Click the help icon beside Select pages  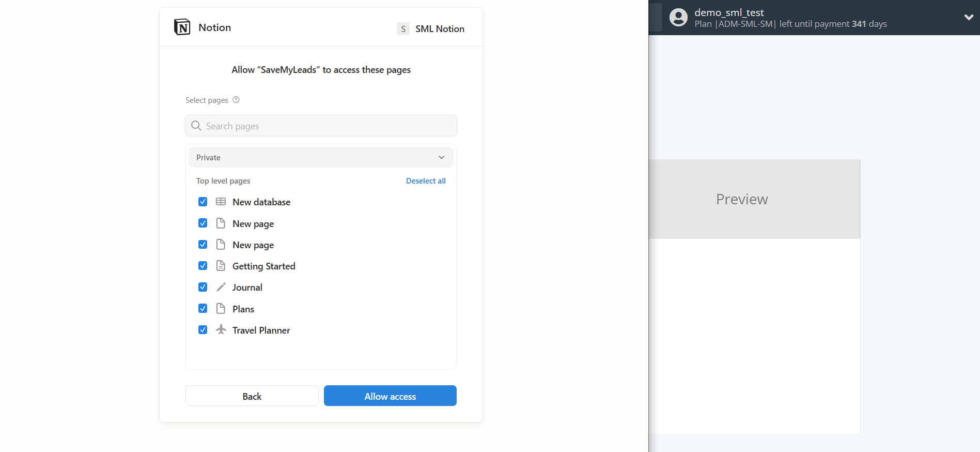[x=236, y=100]
